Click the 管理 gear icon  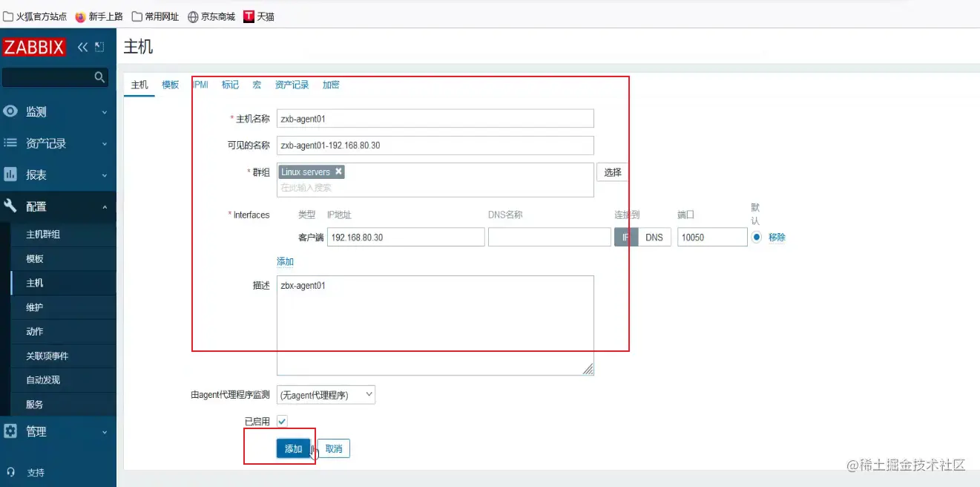point(10,431)
